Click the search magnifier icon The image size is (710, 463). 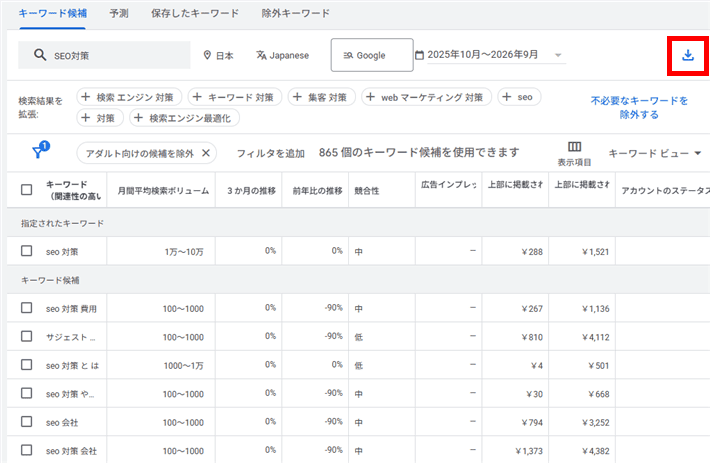[40, 55]
